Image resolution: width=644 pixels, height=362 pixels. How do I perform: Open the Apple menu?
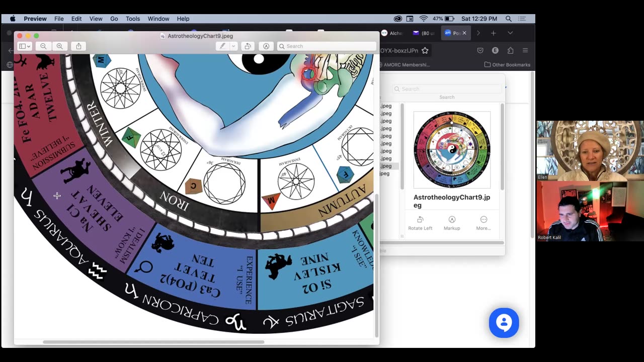pos(13,19)
